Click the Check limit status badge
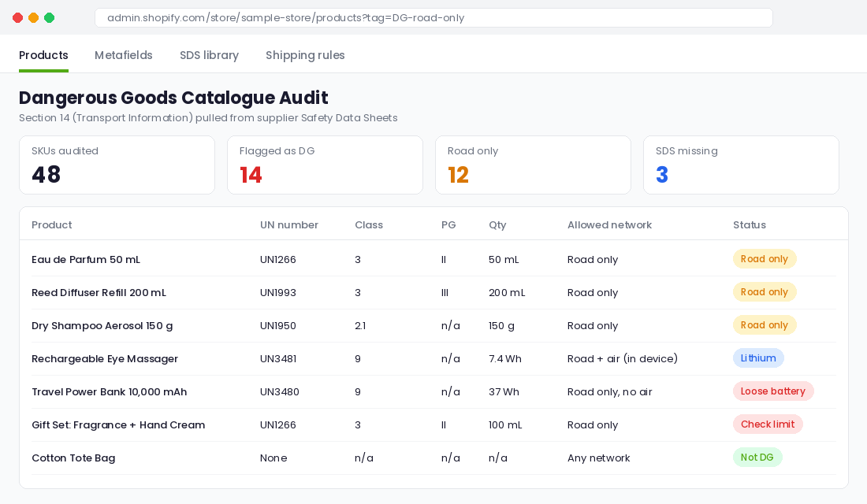The image size is (867, 504). point(768,424)
